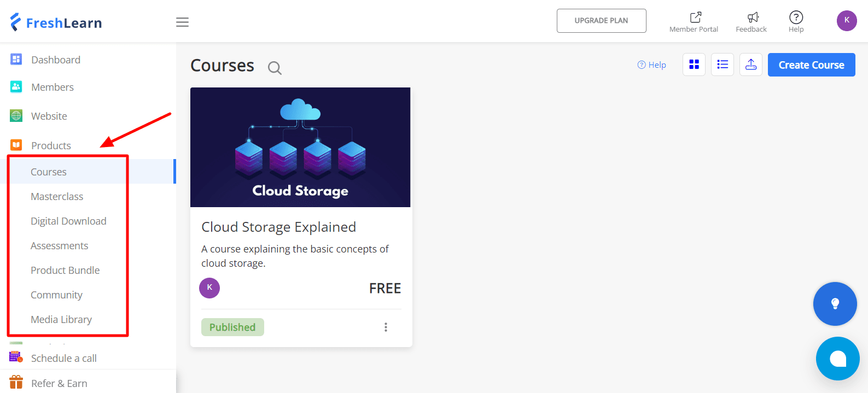Open Media Library from sidebar

click(x=61, y=319)
